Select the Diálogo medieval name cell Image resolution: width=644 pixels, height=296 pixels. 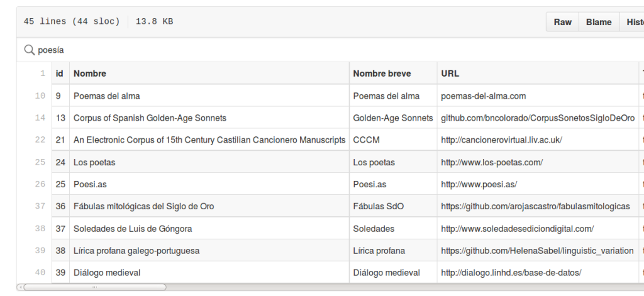(209, 272)
